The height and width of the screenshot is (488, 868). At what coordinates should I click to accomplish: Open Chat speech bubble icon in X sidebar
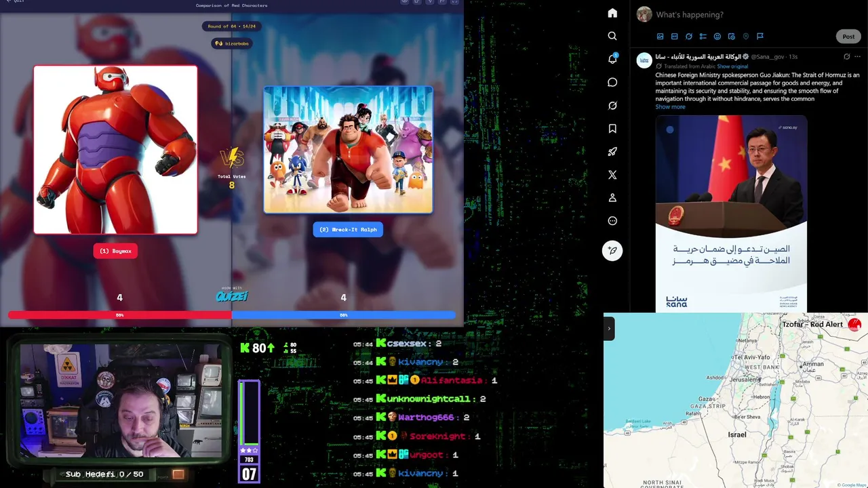coord(612,82)
